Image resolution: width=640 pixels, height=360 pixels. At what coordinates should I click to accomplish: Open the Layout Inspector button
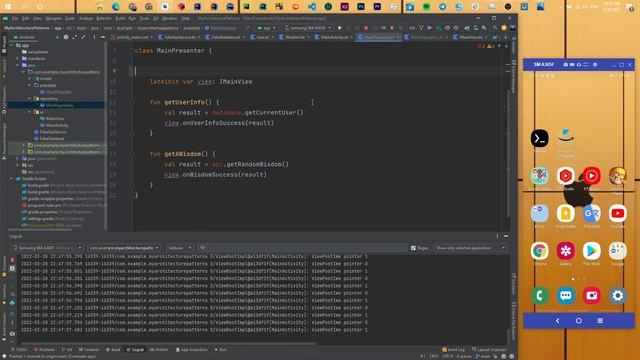489,350
